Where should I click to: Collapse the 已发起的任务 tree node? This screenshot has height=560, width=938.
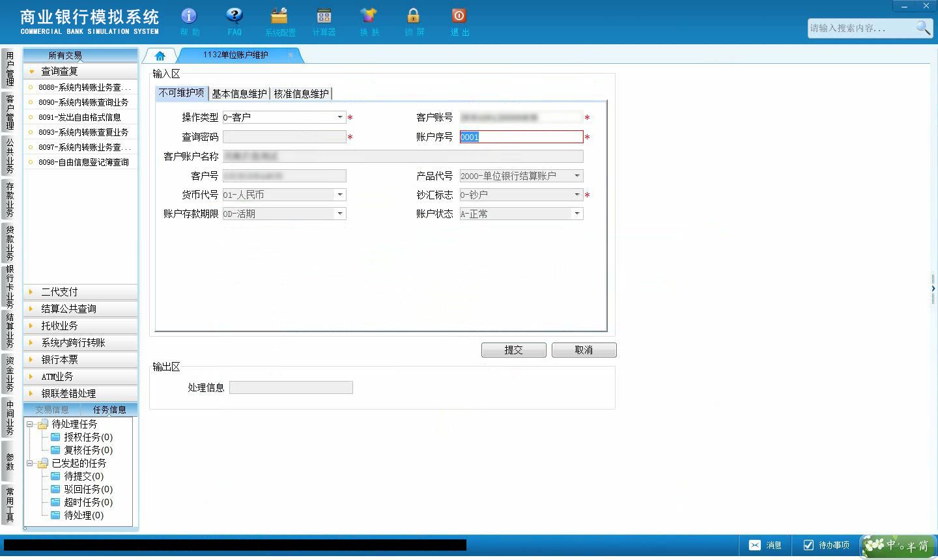(x=29, y=463)
